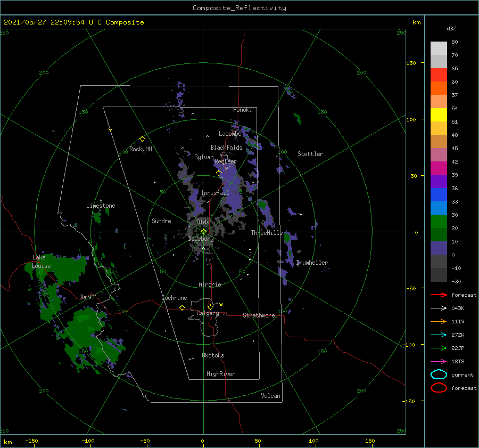Screen dimensions: 479x448
Task: Click the magenta 39-42 dBZ color swatch
Action: point(439,168)
